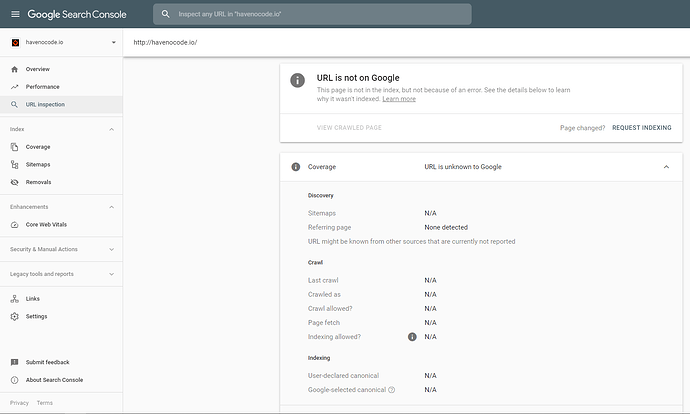Expand Legacy tools and reports section
The width and height of the screenshot is (690, 414).
pos(111,274)
